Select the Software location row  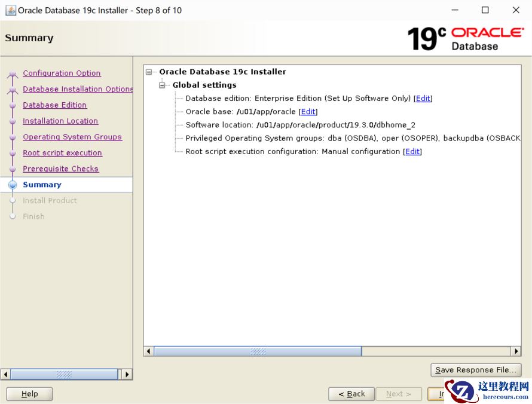point(300,125)
